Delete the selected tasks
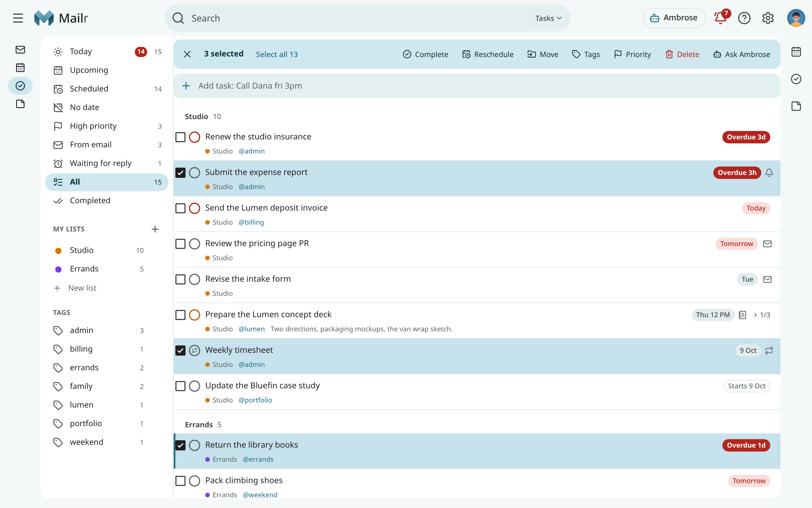 682,54
